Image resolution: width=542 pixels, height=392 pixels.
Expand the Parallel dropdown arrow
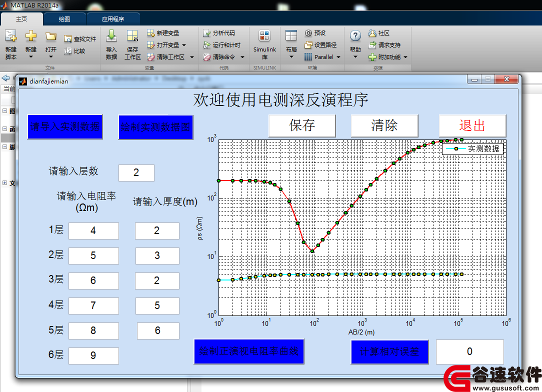(338, 57)
